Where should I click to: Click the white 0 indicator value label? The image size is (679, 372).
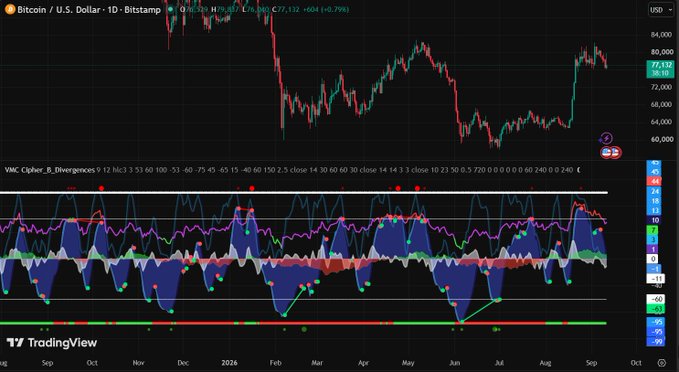(653, 259)
